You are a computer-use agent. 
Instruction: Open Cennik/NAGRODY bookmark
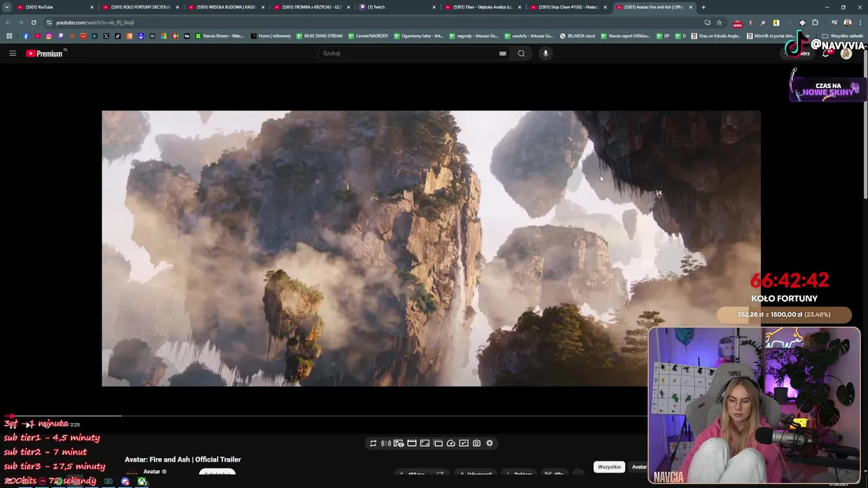pyautogui.click(x=368, y=36)
